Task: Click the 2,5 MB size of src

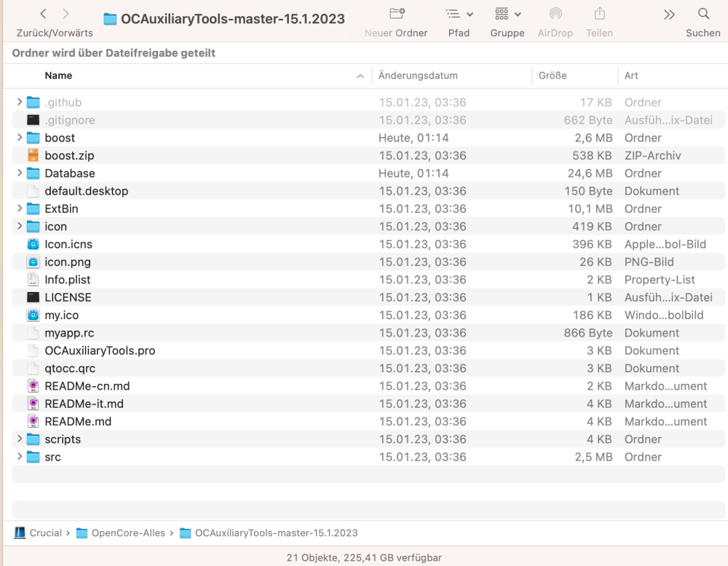Action: [593, 457]
